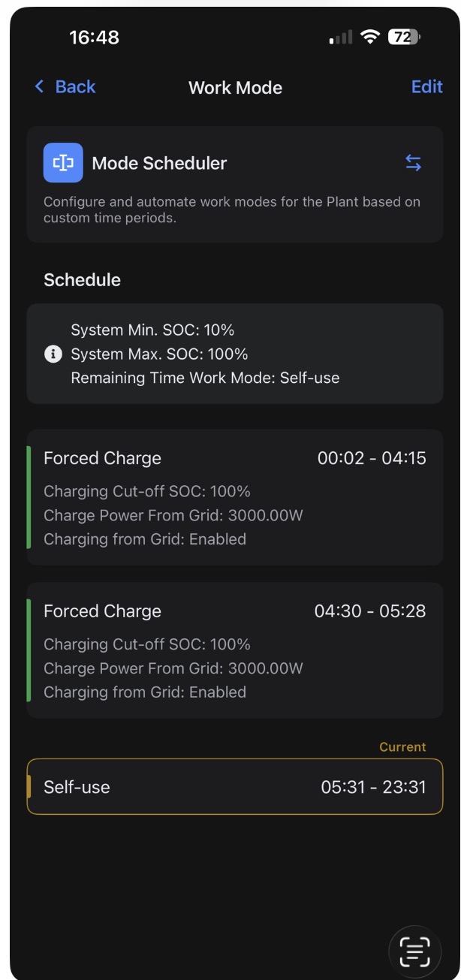Viewport: 461px width, 980px height.
Task: Tap the 16:48 status bar clock
Action: tap(94, 38)
